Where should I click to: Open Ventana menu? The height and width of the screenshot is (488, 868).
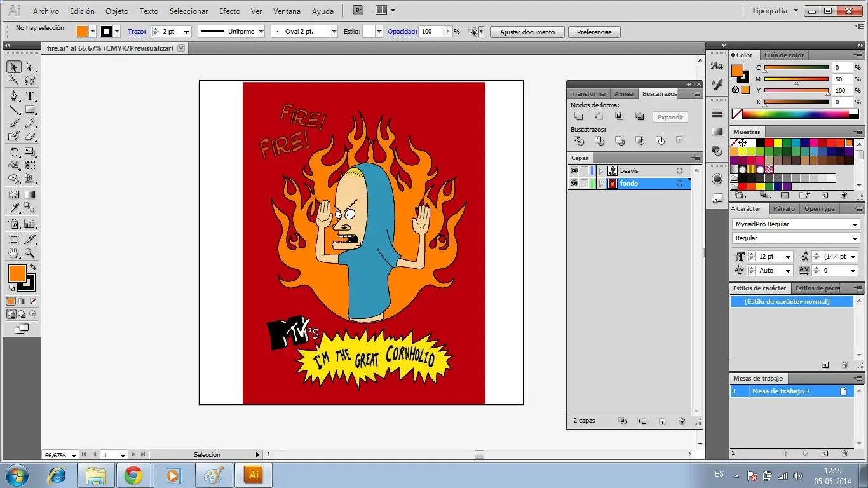point(287,11)
